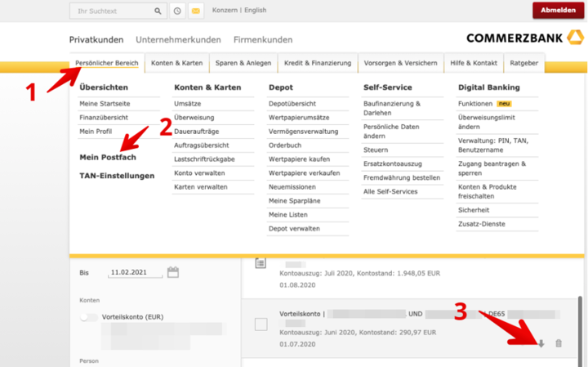Open Depot verwalten
Viewport: 588px width, 367px height.
click(294, 229)
